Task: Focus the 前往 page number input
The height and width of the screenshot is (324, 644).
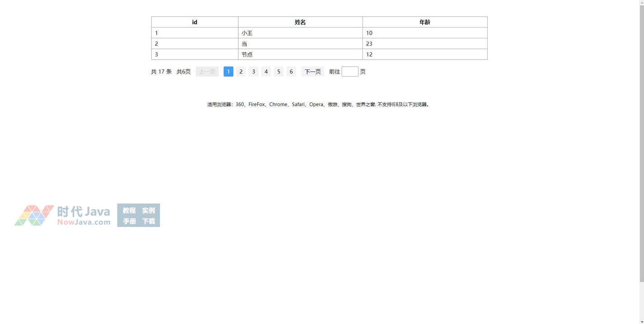Action: click(x=350, y=72)
